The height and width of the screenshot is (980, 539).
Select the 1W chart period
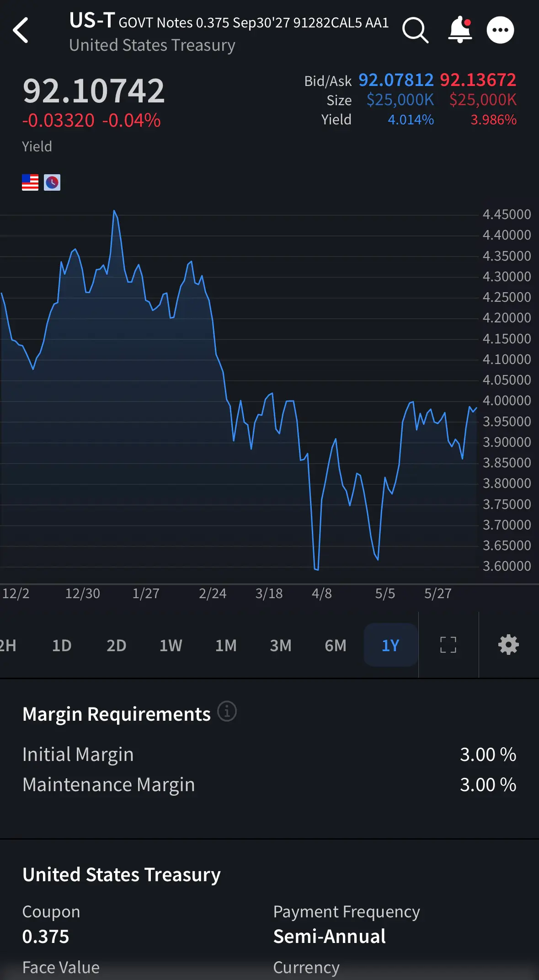click(171, 645)
